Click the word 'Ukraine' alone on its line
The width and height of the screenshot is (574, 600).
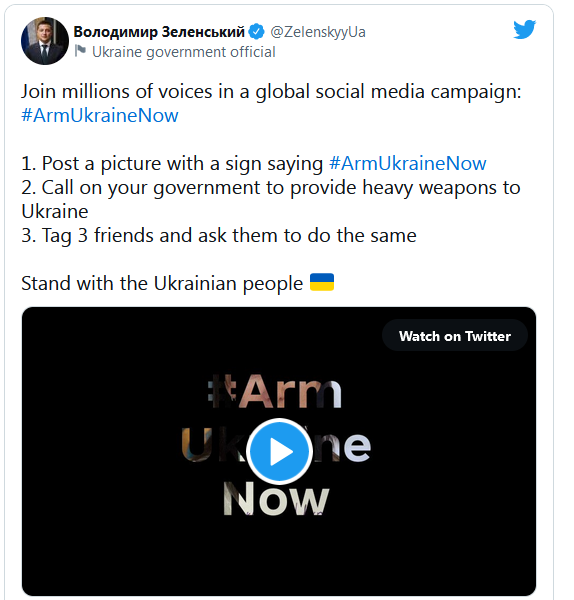(55, 211)
